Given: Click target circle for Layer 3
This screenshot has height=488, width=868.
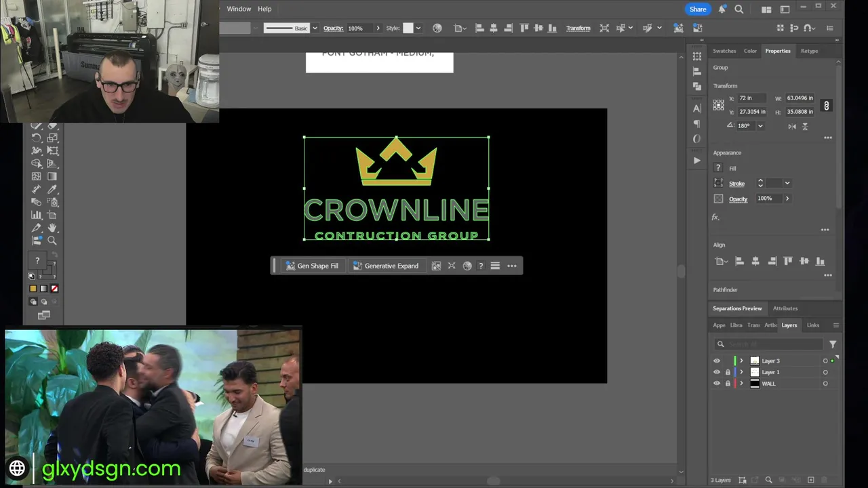Looking at the screenshot, I should pos(825,361).
